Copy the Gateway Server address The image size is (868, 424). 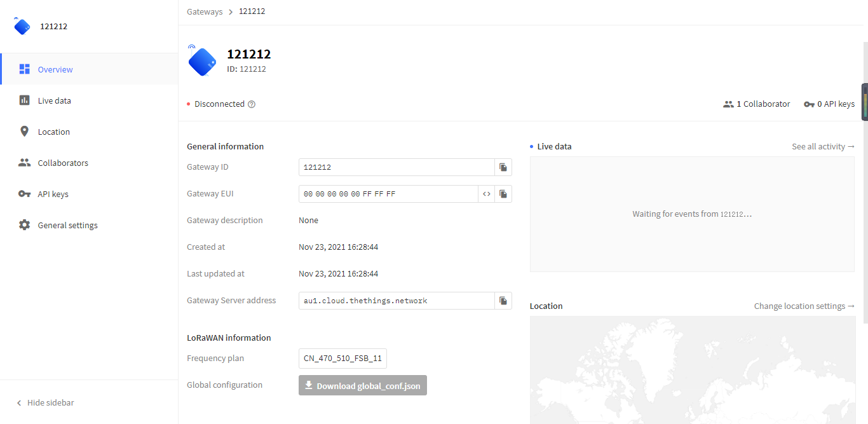pos(503,301)
